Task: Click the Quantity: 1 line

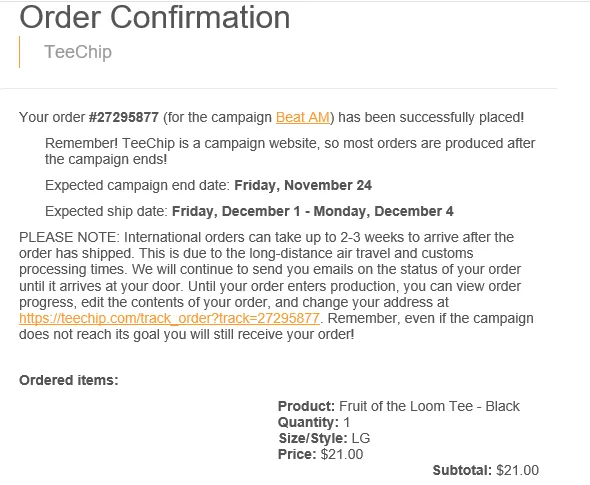Action: point(314,422)
